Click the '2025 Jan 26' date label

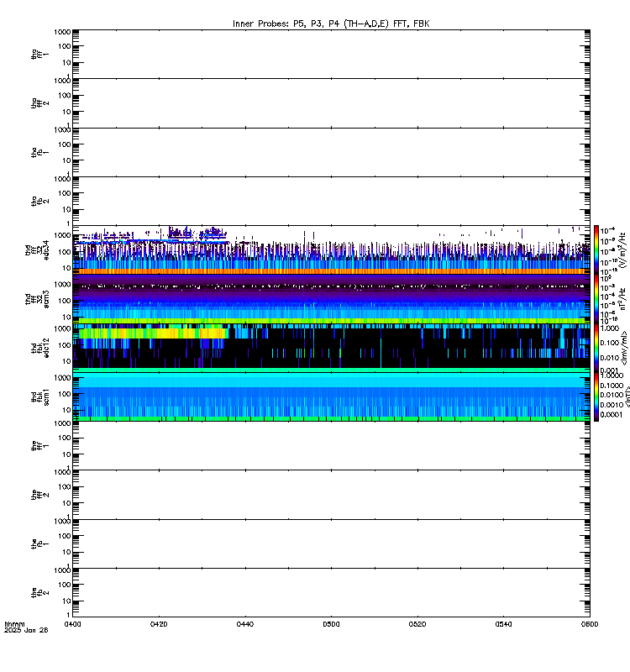pos(26,630)
